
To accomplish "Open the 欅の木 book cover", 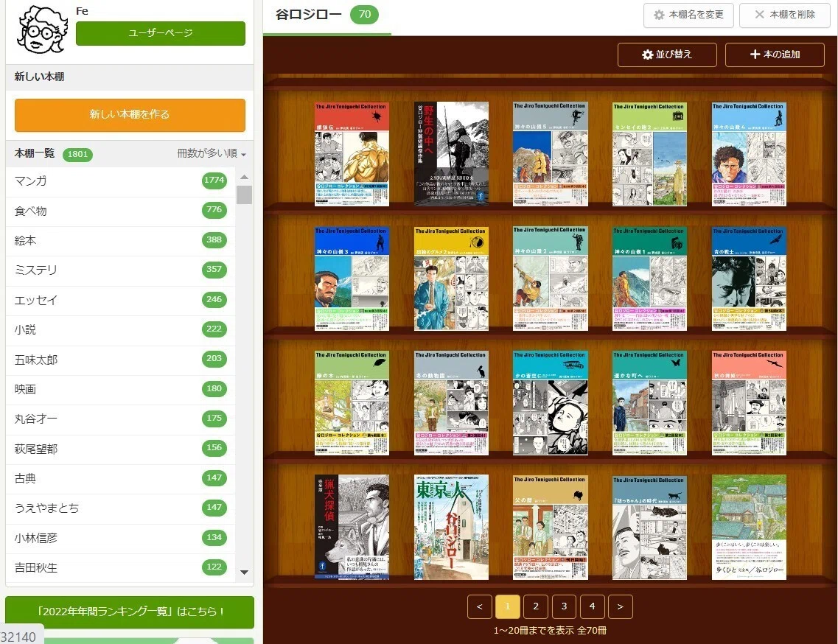I will 352,403.
